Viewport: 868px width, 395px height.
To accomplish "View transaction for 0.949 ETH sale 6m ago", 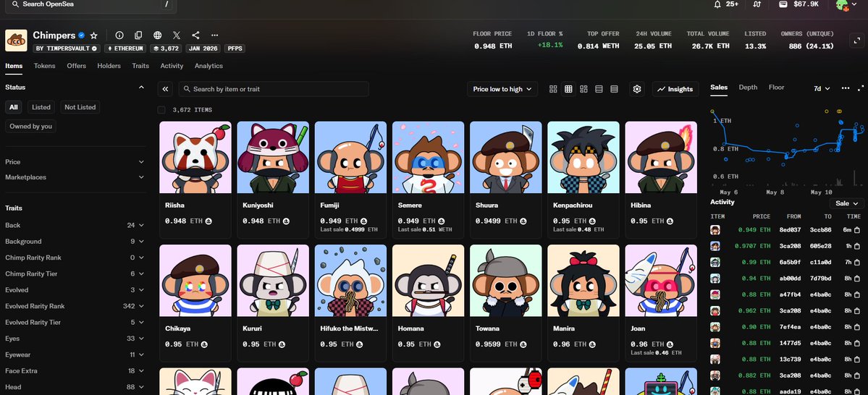I will (857, 230).
